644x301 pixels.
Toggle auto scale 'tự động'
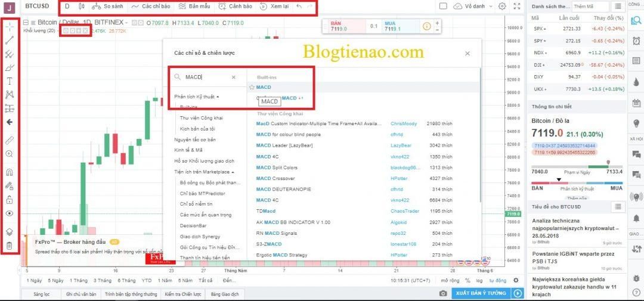[x=497, y=281]
